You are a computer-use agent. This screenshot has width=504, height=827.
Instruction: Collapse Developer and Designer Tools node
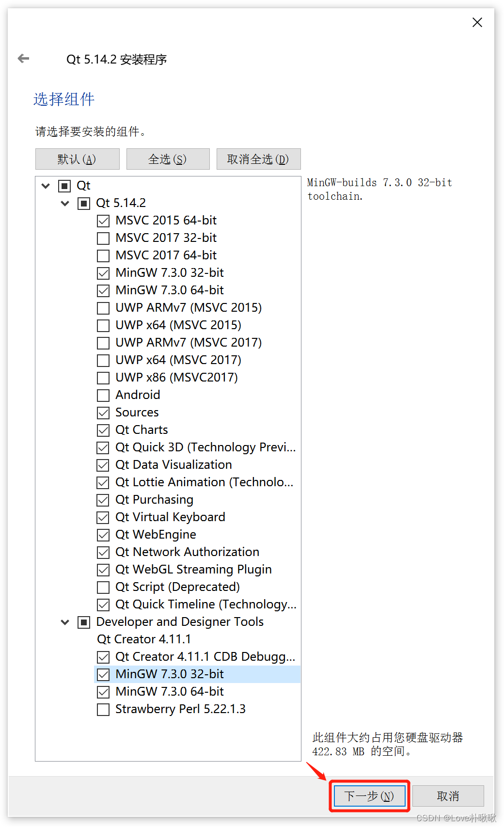click(x=65, y=622)
